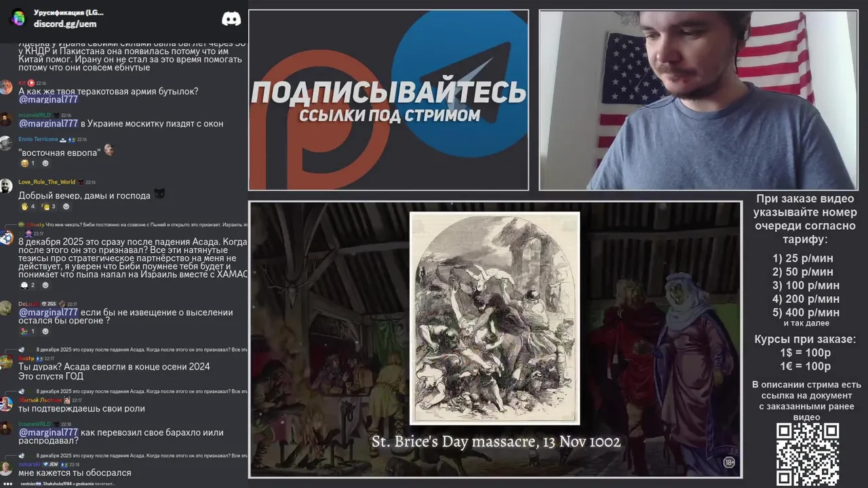Image resolution: width=868 pixels, height=488 pixels.
Task: Toggle the laughing emoji reaction under 'восточная европа'
Action: click(x=28, y=163)
